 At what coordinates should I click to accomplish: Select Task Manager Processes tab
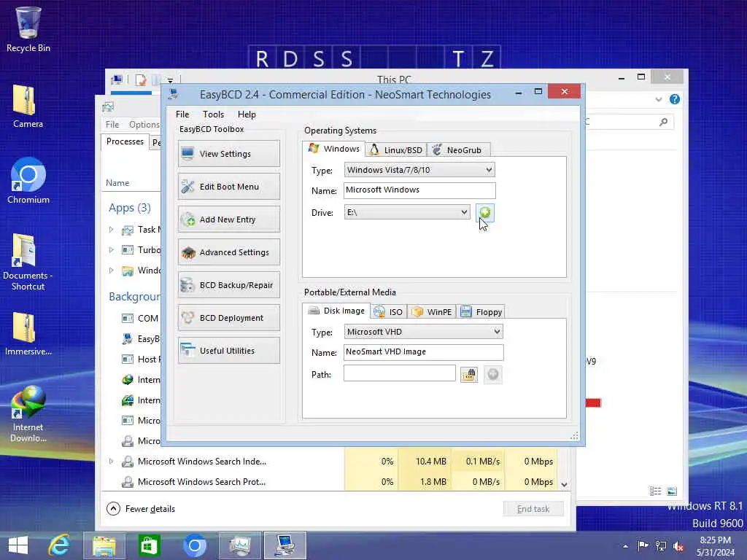pyautogui.click(x=125, y=142)
